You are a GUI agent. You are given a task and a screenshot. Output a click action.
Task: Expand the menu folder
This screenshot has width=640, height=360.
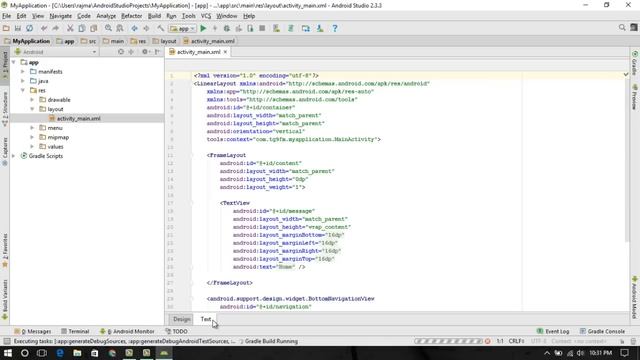32,128
